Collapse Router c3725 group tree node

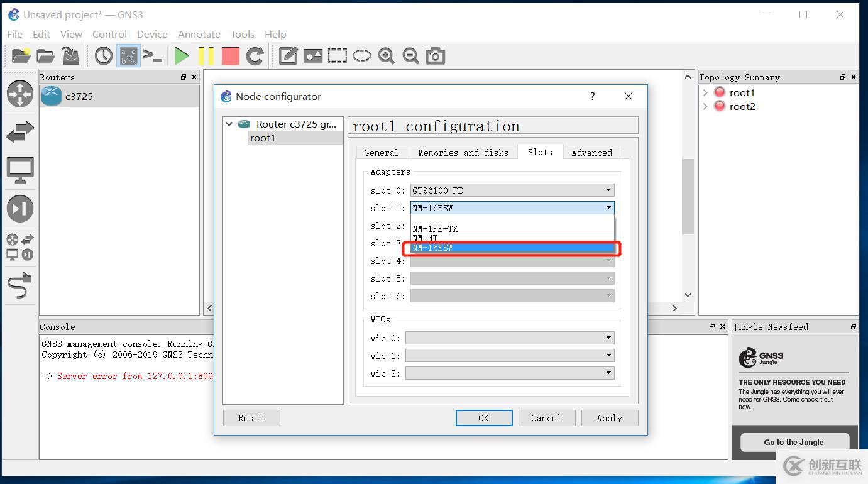(x=229, y=124)
